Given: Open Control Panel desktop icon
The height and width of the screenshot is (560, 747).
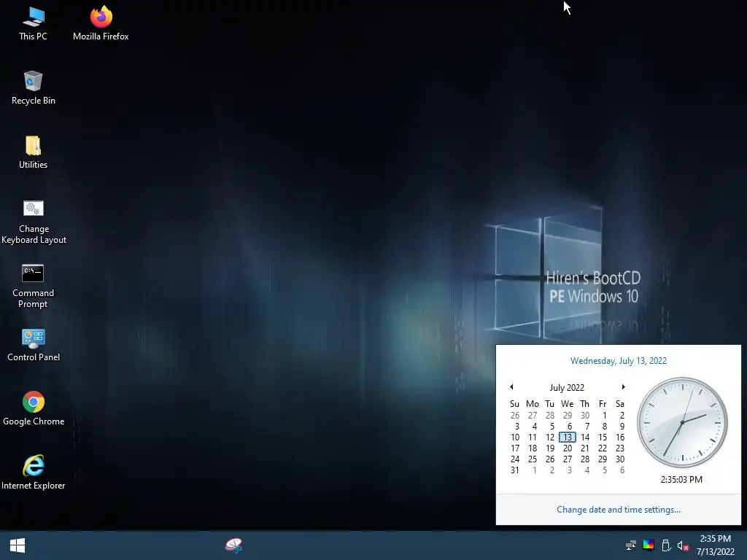Looking at the screenshot, I should (x=34, y=345).
